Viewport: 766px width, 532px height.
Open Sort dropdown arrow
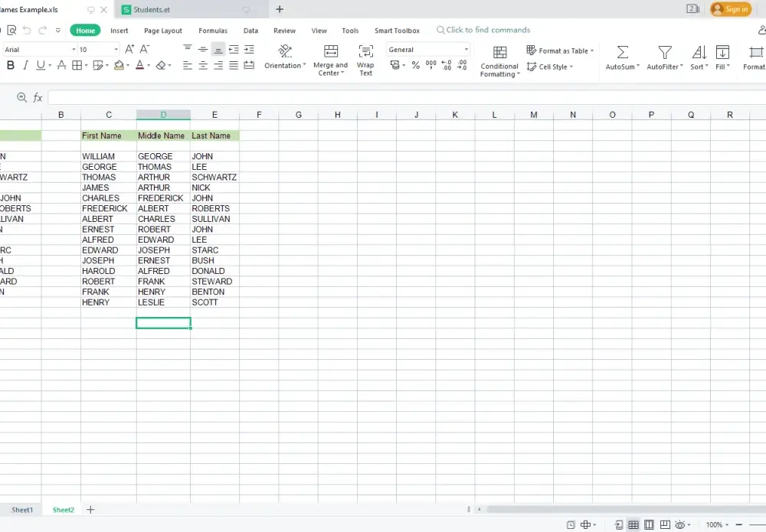pyautogui.click(x=706, y=67)
